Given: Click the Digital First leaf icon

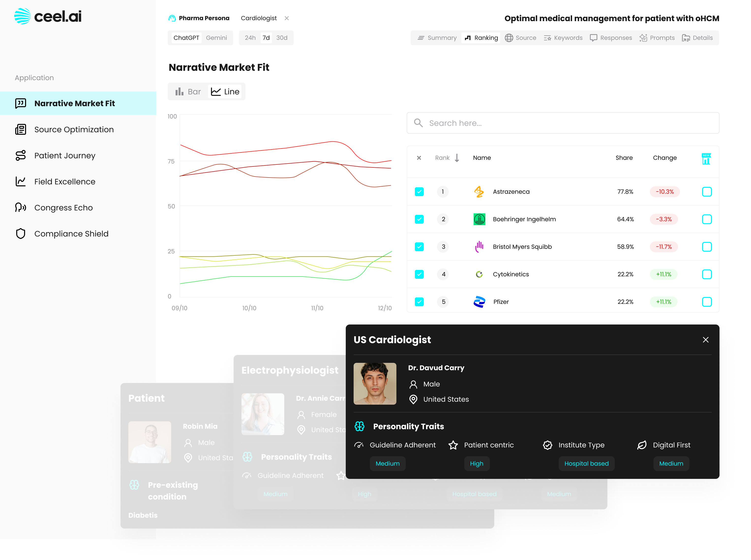Looking at the screenshot, I should click(642, 445).
